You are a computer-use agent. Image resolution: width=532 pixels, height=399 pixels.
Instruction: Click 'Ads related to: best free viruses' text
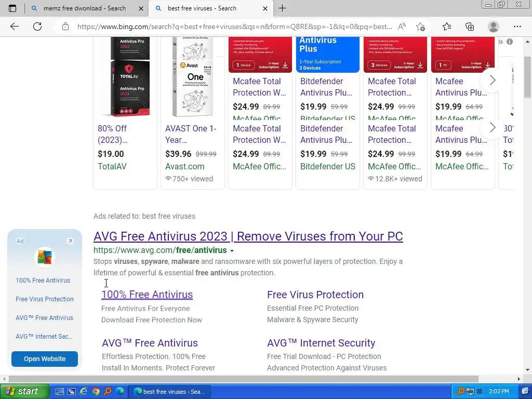144,216
